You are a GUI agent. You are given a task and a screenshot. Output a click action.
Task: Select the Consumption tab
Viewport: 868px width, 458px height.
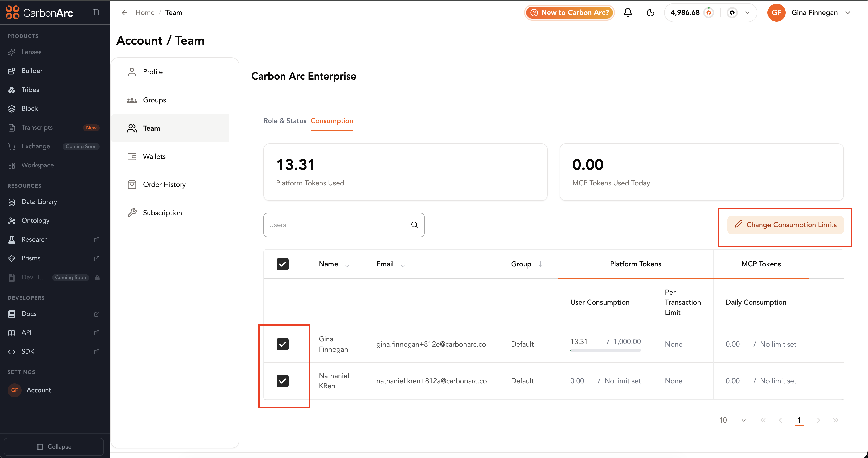(x=332, y=121)
